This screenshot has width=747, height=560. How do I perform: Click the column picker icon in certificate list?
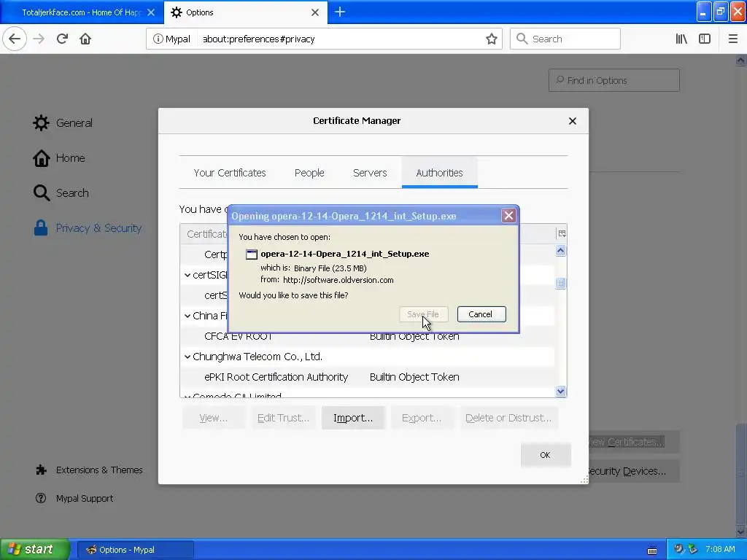(562, 233)
